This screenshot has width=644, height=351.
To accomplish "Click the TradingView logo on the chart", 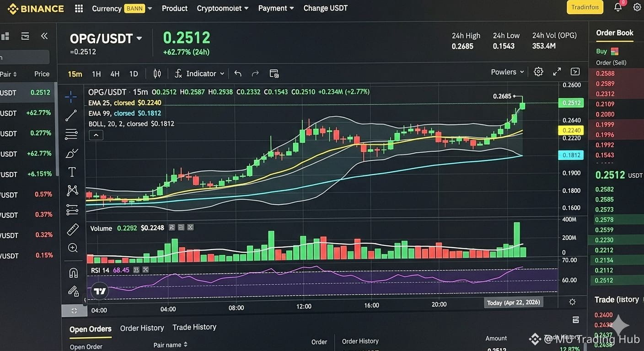I will pos(100,291).
